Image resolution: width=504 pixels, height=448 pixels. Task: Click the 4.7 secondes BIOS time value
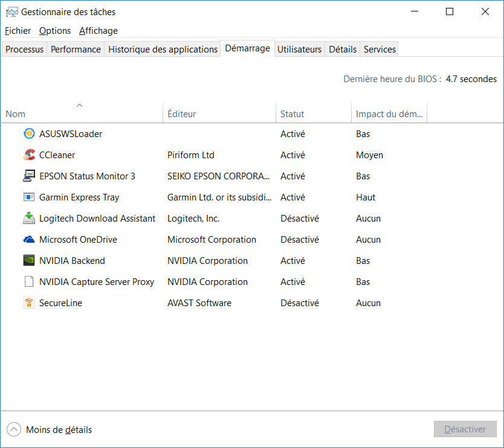(x=471, y=79)
